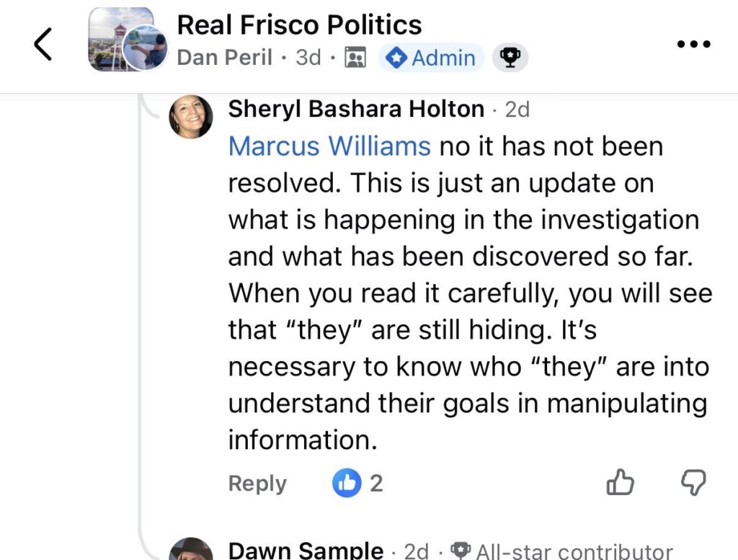Reply to Sheryl's comment
The width and height of the screenshot is (738, 560).
[x=257, y=484]
